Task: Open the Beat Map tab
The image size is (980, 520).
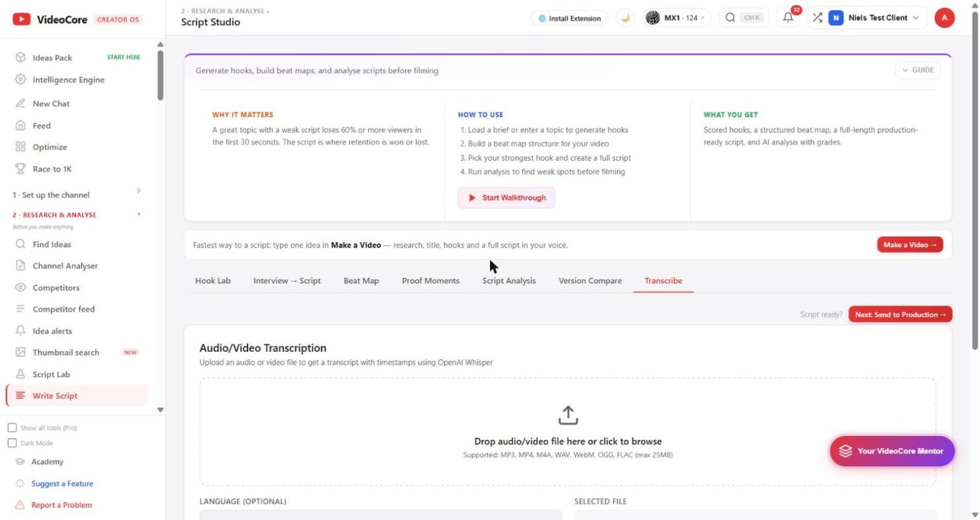Action: tap(361, 281)
